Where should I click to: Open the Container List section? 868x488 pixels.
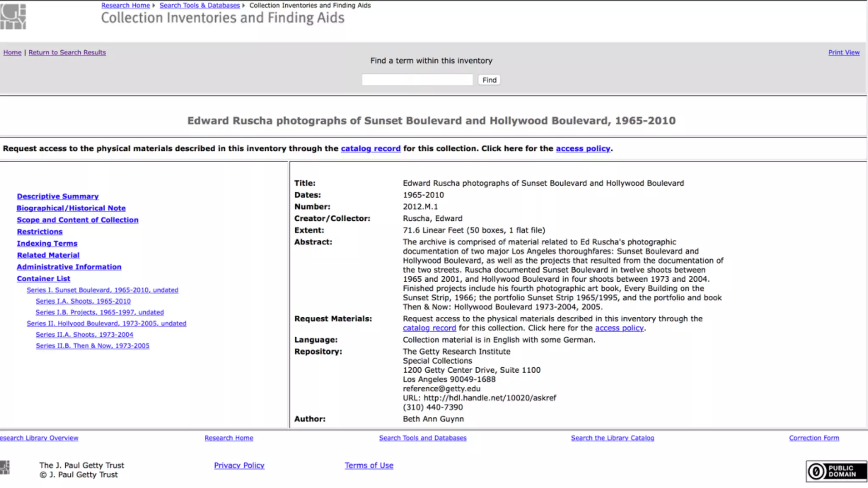point(44,279)
